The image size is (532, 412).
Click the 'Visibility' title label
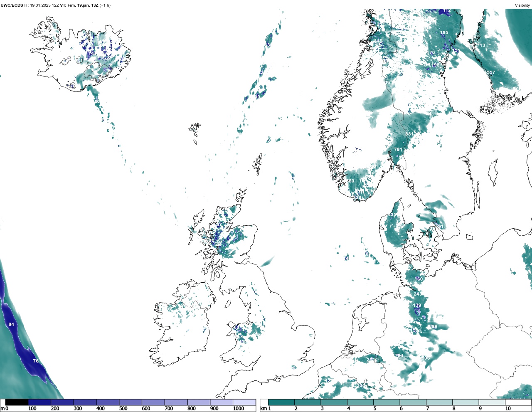[522, 5]
